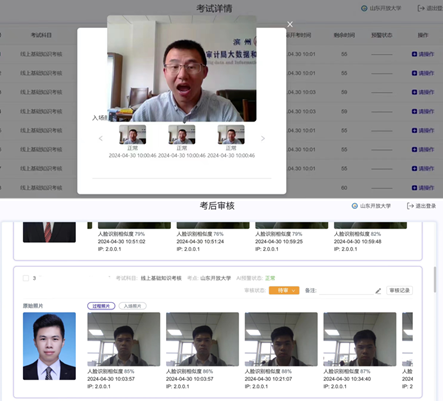
Task: Click timestamp 2024-04-30 10:03:57 under 85% photo
Action: (111, 379)
